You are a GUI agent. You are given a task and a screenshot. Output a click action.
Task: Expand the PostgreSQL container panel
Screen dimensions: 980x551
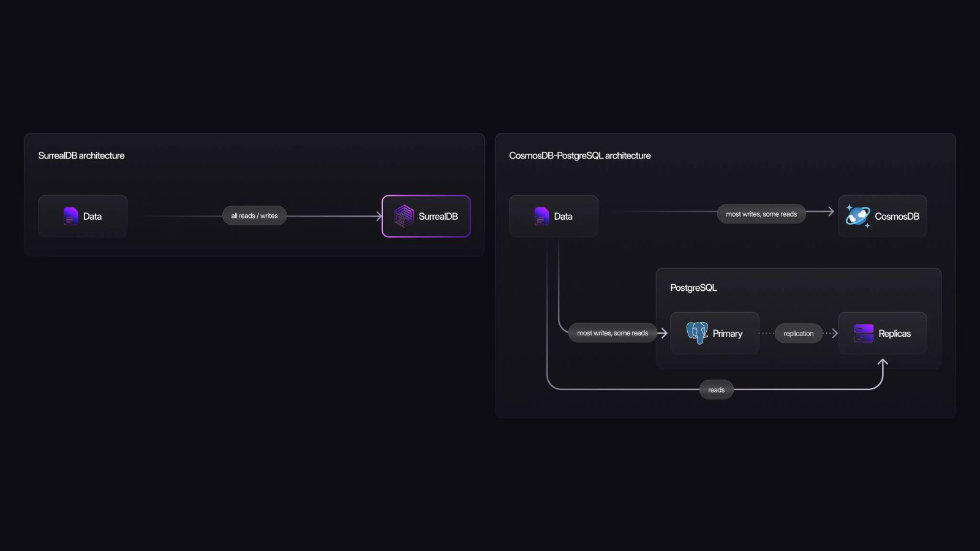coord(799,287)
